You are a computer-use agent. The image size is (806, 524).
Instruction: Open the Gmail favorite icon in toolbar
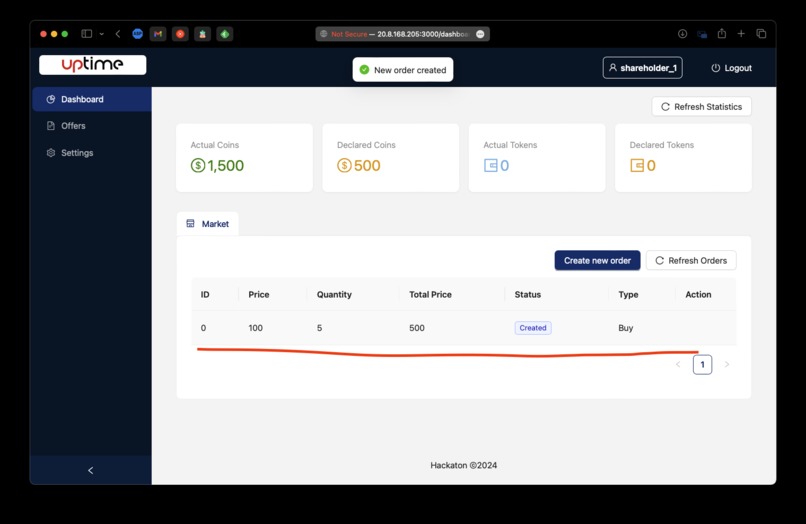(x=158, y=34)
